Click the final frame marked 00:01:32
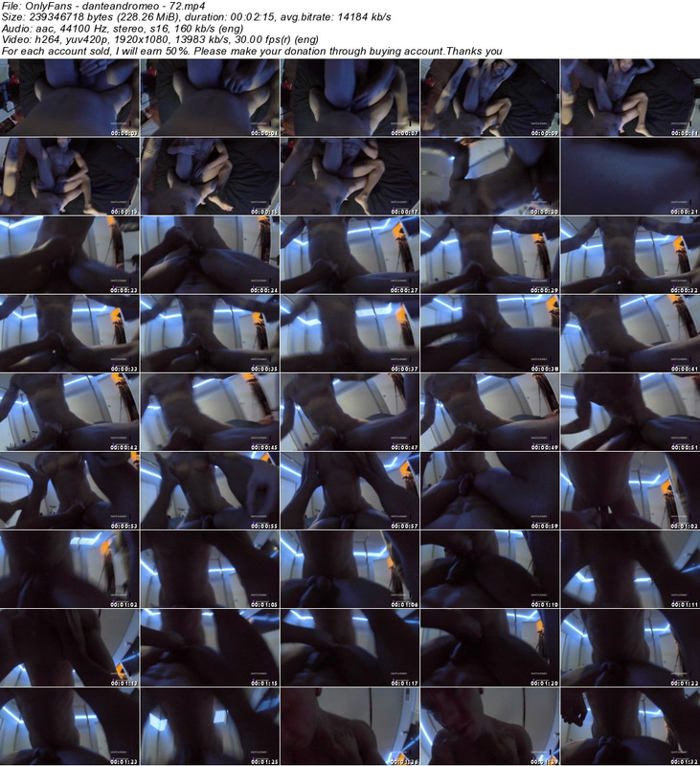Image resolution: width=700 pixels, height=766 pixels. click(x=629, y=725)
